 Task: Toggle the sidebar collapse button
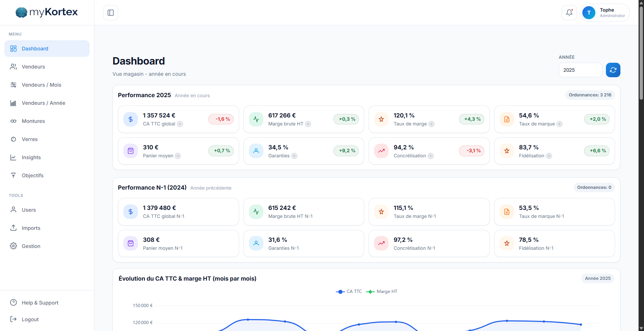click(110, 12)
